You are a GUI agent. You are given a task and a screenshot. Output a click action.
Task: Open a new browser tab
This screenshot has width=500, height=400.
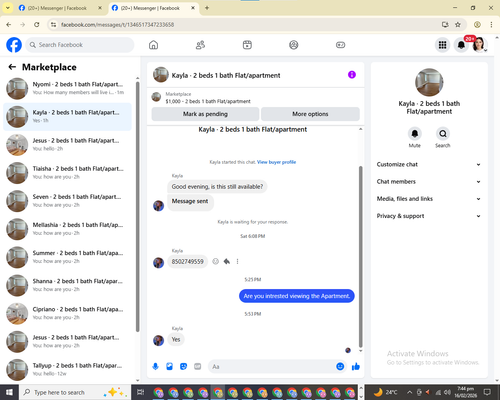[207, 8]
